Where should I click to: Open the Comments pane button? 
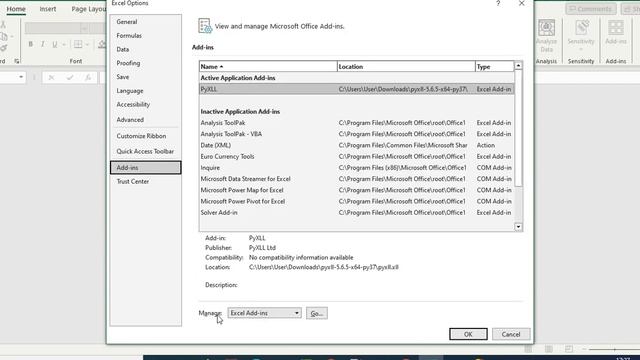pyautogui.click(x=591, y=9)
